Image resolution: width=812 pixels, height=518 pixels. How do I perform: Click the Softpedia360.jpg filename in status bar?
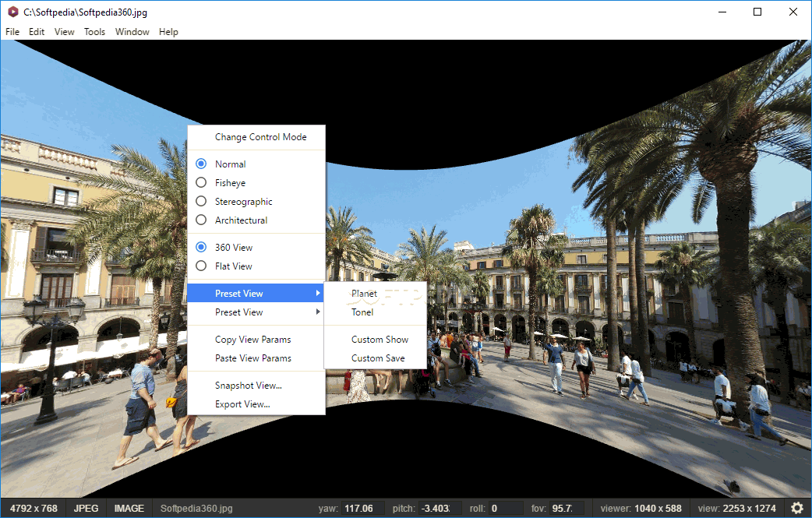(196, 508)
